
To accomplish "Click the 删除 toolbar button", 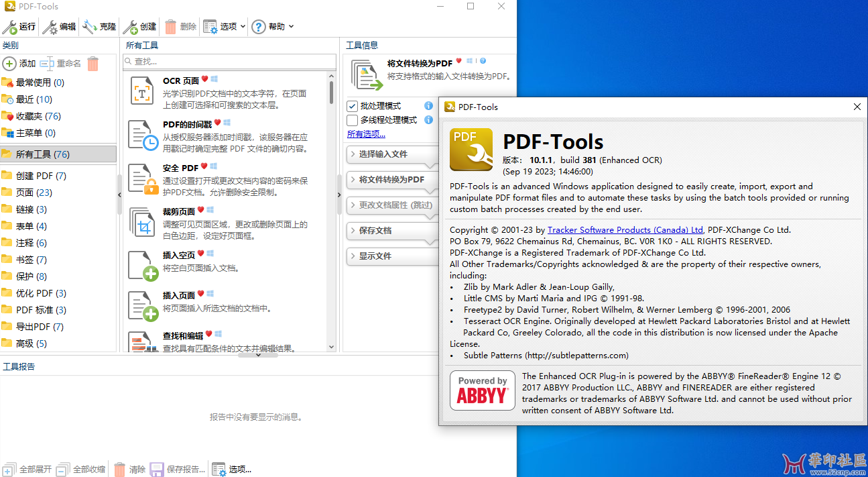I will 180,27.
